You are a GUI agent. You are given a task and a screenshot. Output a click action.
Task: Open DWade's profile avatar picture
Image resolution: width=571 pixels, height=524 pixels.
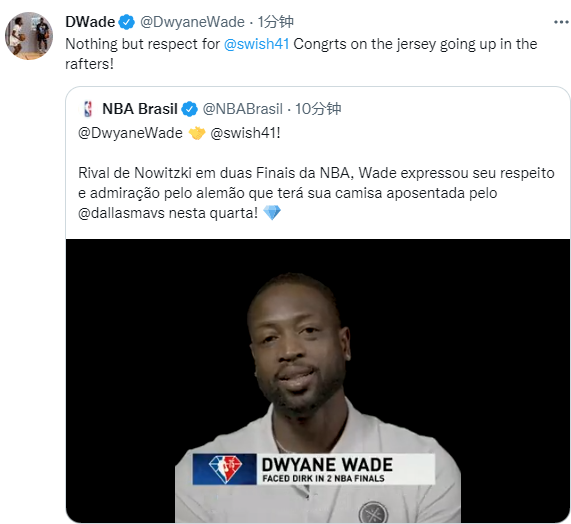29,36
